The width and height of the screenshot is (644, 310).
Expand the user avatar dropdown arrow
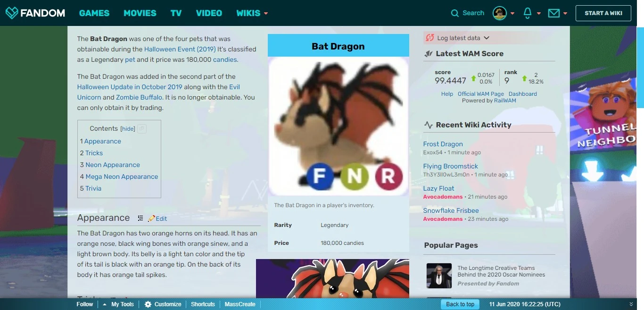[512, 13]
